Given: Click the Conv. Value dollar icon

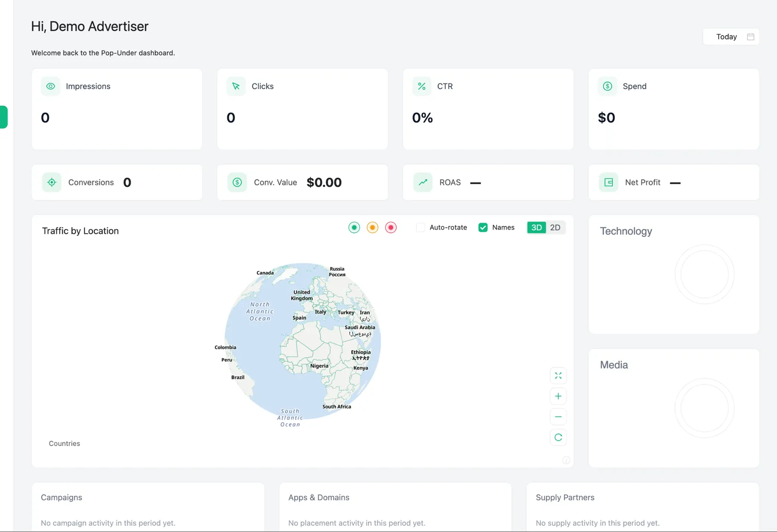Looking at the screenshot, I should [237, 183].
